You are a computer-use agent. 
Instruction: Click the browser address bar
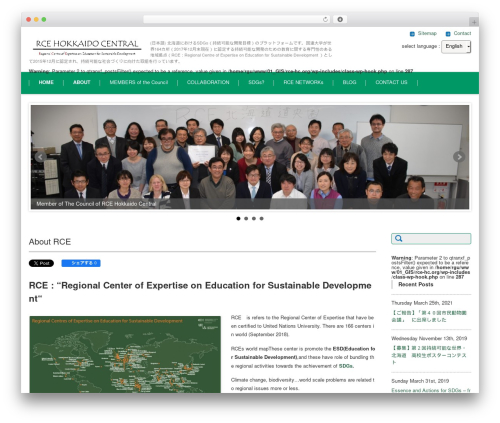tap(236, 19)
